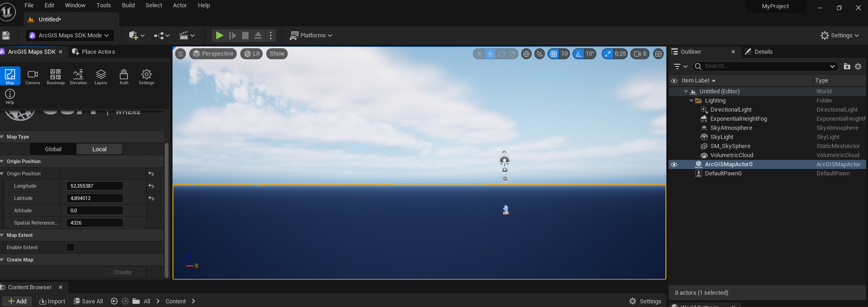Open the File menu
Screen dimensions: 868x307
[x=29, y=5]
